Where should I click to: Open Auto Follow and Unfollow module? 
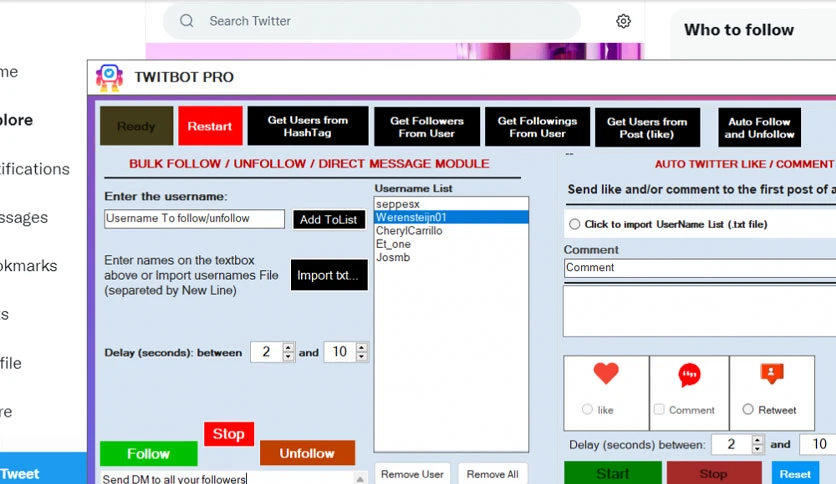(x=759, y=127)
